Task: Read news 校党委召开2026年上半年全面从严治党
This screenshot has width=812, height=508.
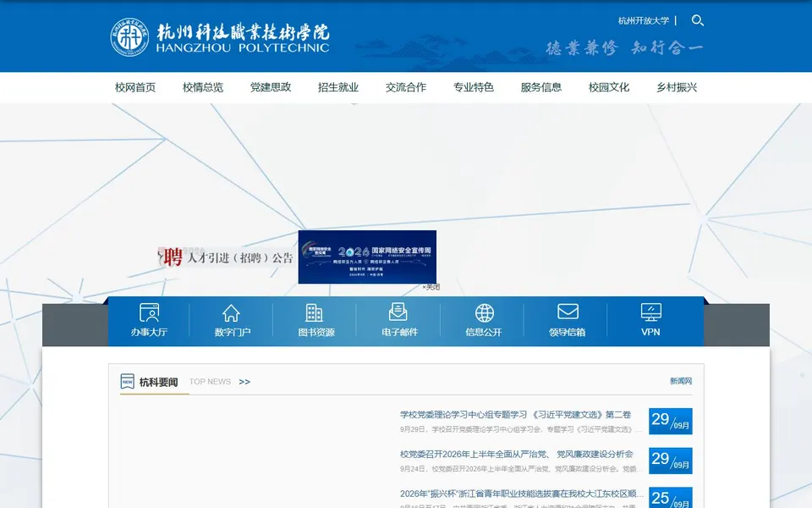Action: pos(516,454)
